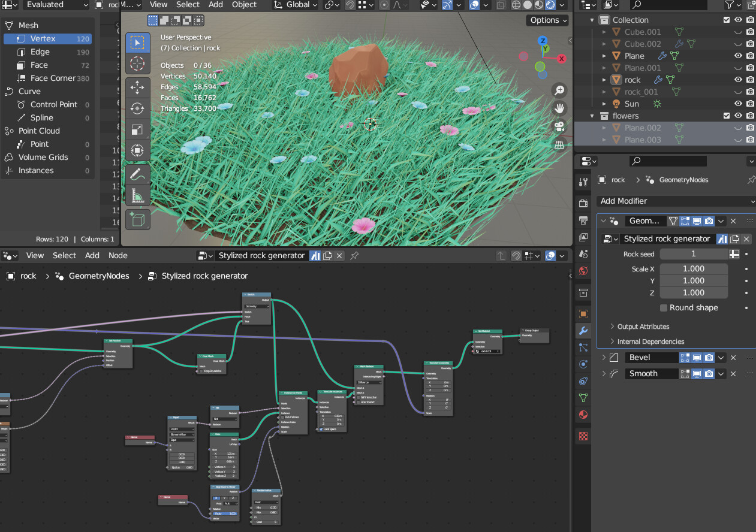This screenshot has height=532, width=756.
Task: Click the Scale X value slider
Action: pyautogui.click(x=693, y=268)
